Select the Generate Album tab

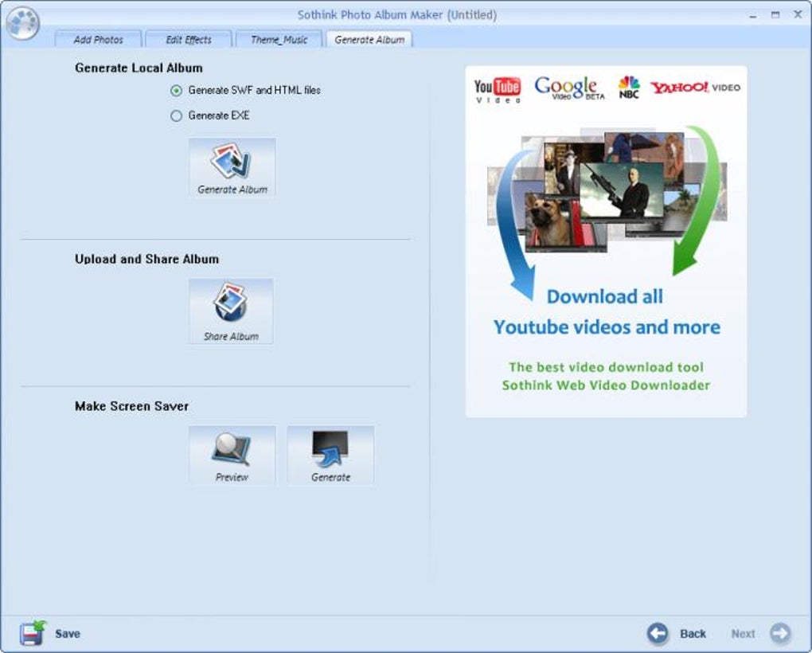tap(369, 39)
